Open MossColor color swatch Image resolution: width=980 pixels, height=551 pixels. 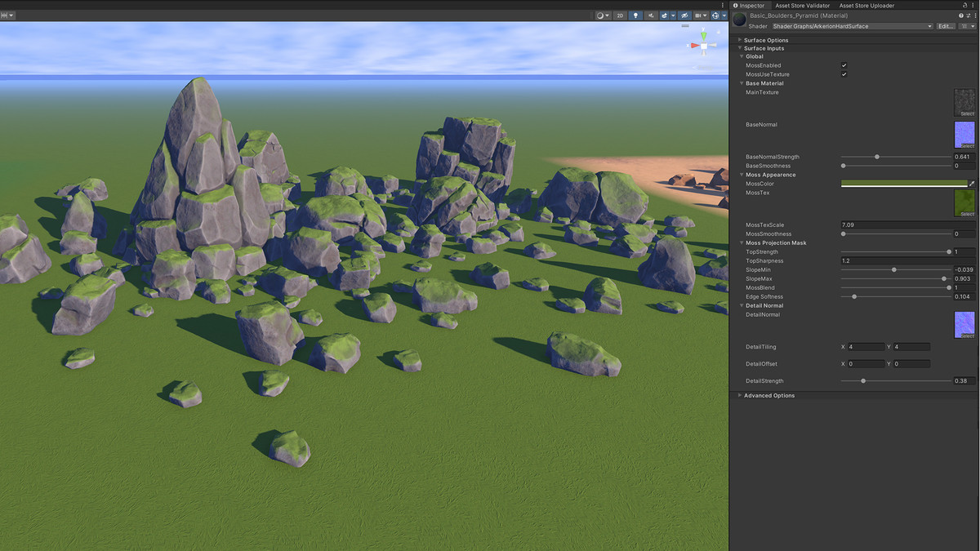point(903,184)
